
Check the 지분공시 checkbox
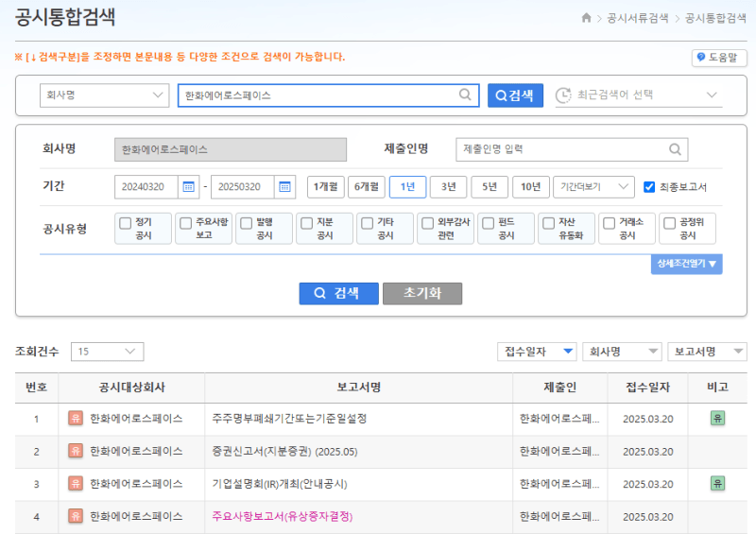click(306, 223)
